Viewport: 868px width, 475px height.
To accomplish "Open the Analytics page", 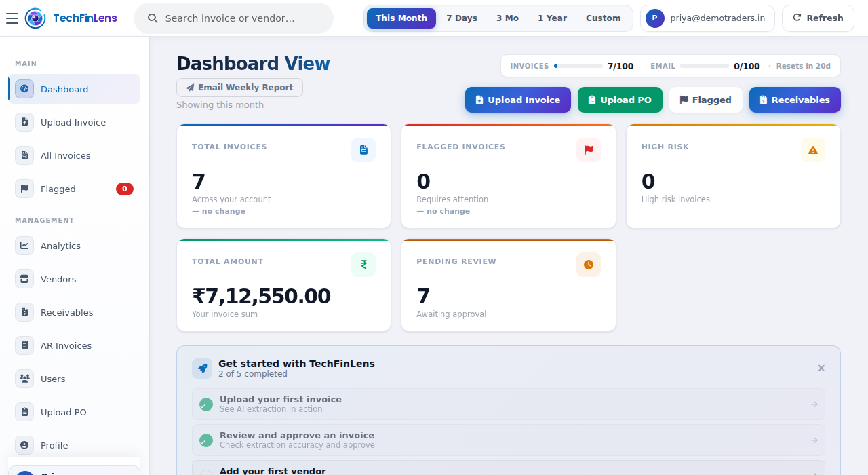I will (75, 246).
